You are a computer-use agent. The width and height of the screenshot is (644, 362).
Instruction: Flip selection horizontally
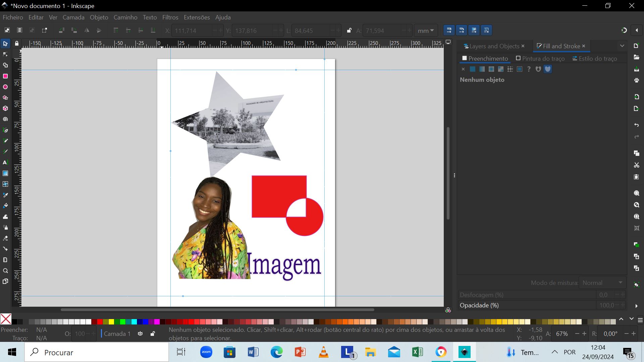point(87,30)
